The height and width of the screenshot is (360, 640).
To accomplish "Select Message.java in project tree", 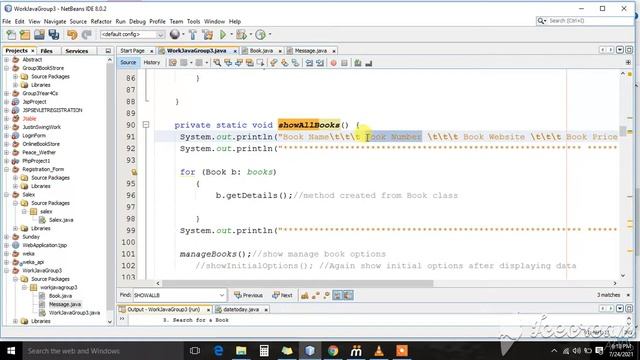I will click(65, 304).
